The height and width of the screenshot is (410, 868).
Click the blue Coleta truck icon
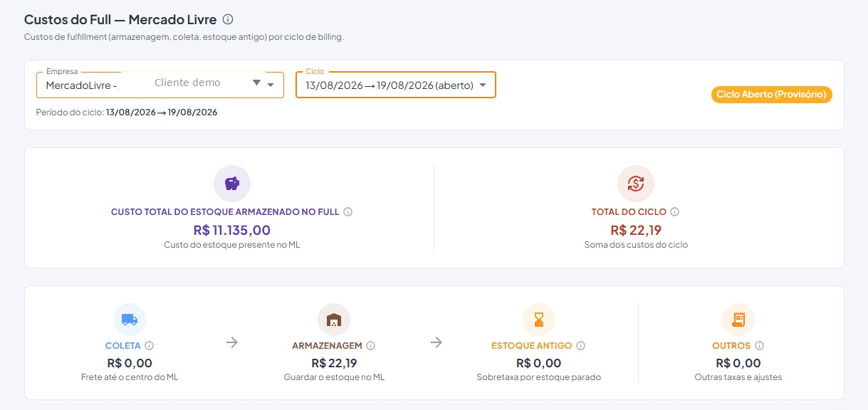[x=130, y=320]
